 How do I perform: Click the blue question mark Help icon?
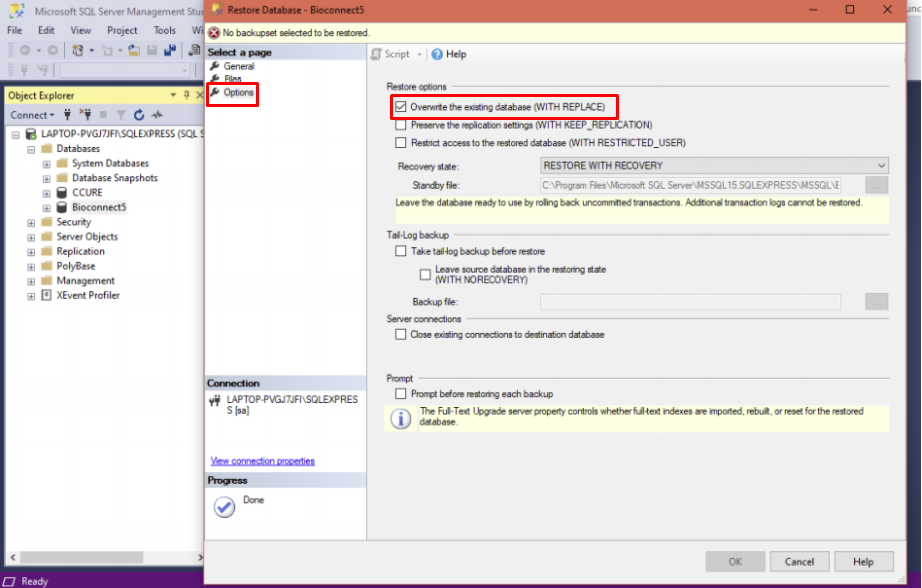(x=437, y=54)
